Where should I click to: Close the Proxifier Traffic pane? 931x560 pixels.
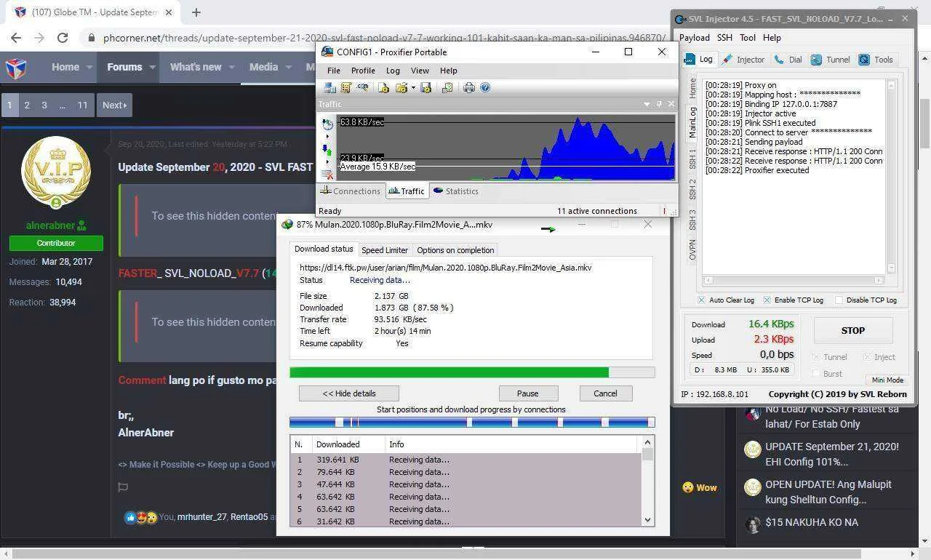click(x=671, y=104)
